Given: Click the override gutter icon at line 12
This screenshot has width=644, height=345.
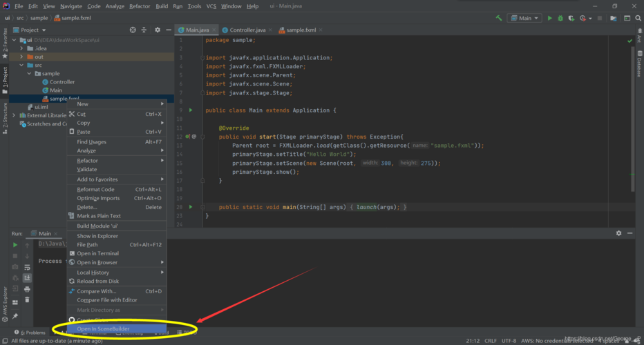Looking at the screenshot, I should tap(188, 137).
